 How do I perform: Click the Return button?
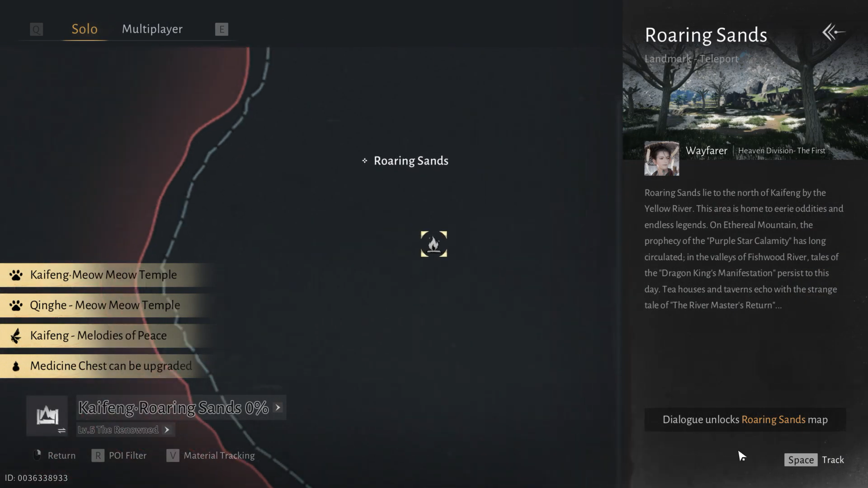(54, 455)
